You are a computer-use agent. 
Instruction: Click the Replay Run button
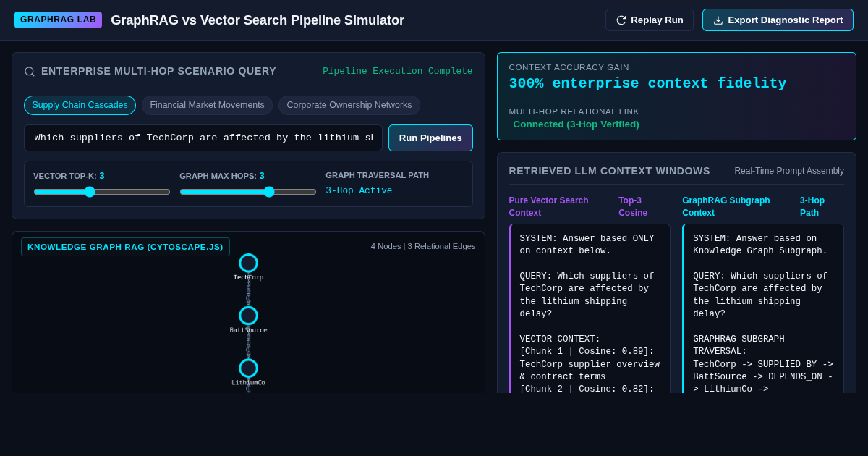point(649,20)
